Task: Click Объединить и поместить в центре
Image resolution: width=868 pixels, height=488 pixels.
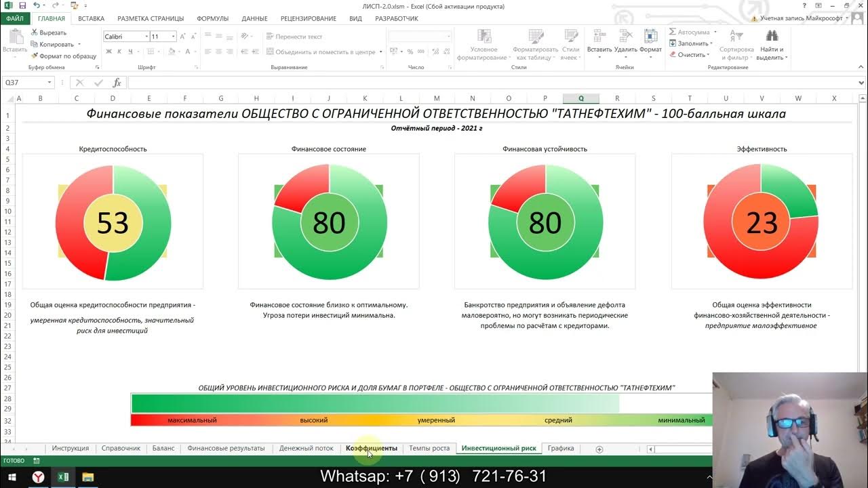Action: point(320,52)
